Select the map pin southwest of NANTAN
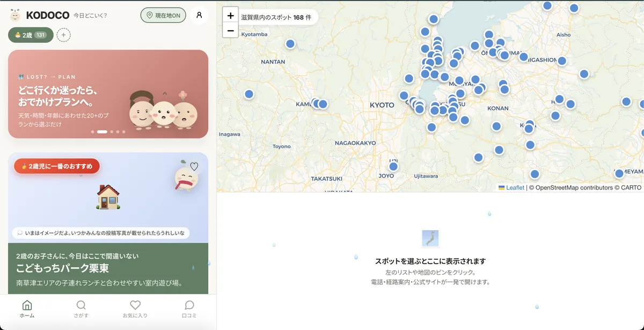 [249, 94]
